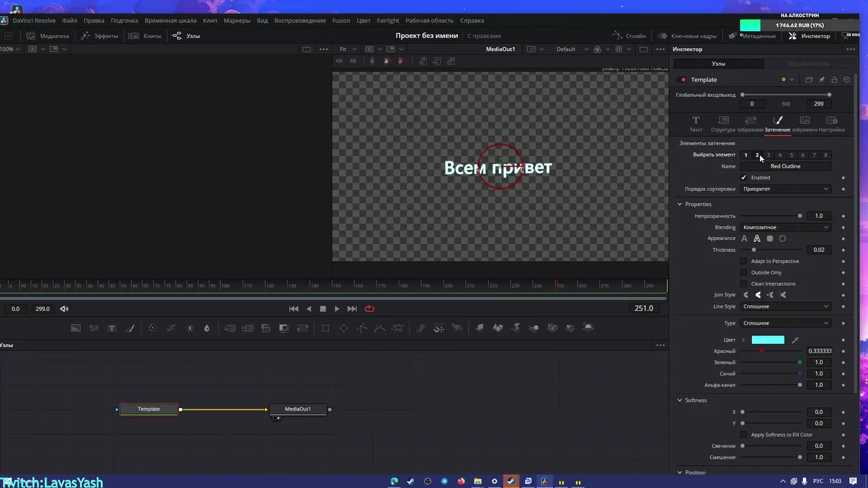Enable Clean Intersections option

[744, 284]
